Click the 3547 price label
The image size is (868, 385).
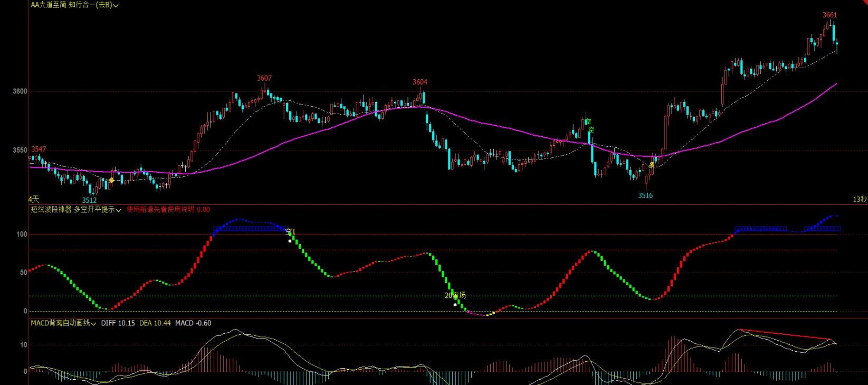[39, 149]
